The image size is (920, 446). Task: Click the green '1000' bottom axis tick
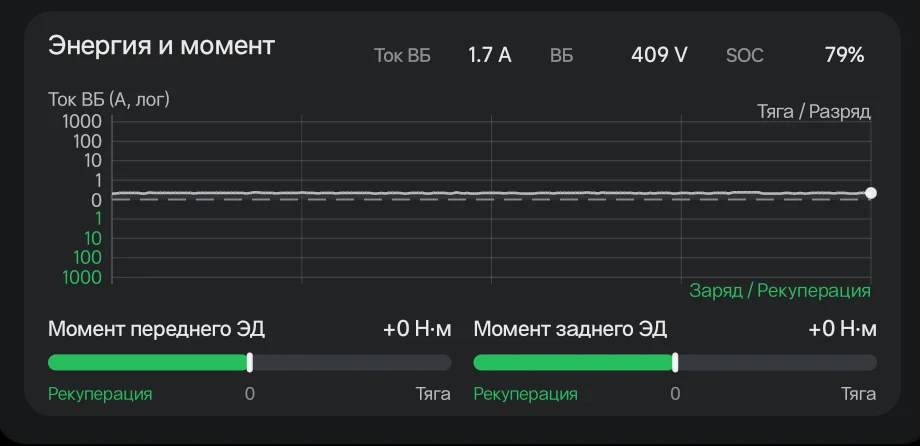pyautogui.click(x=82, y=277)
